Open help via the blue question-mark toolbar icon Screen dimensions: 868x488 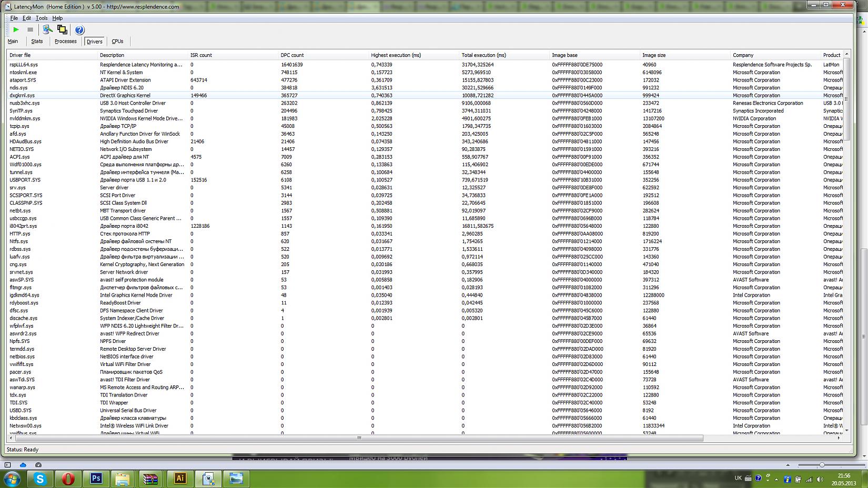coord(79,30)
